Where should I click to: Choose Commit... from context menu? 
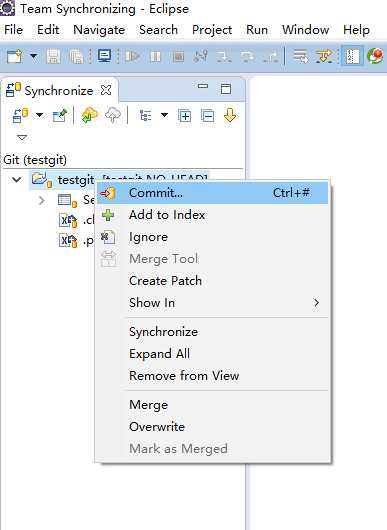[213, 193]
